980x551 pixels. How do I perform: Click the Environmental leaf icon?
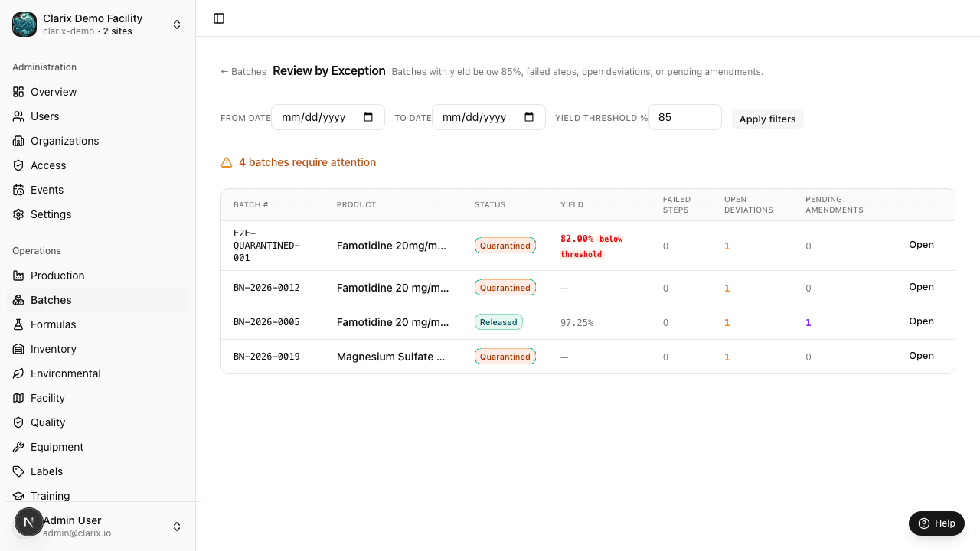18,373
